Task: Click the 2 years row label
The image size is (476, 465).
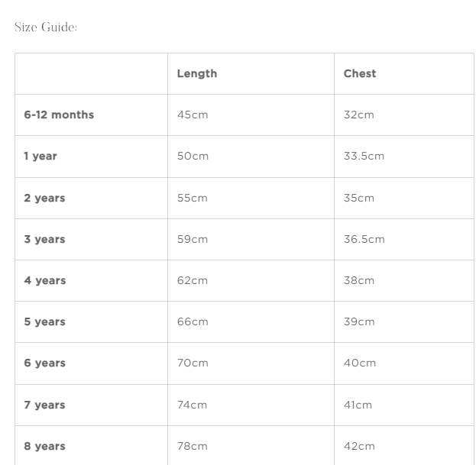Action: pos(44,198)
